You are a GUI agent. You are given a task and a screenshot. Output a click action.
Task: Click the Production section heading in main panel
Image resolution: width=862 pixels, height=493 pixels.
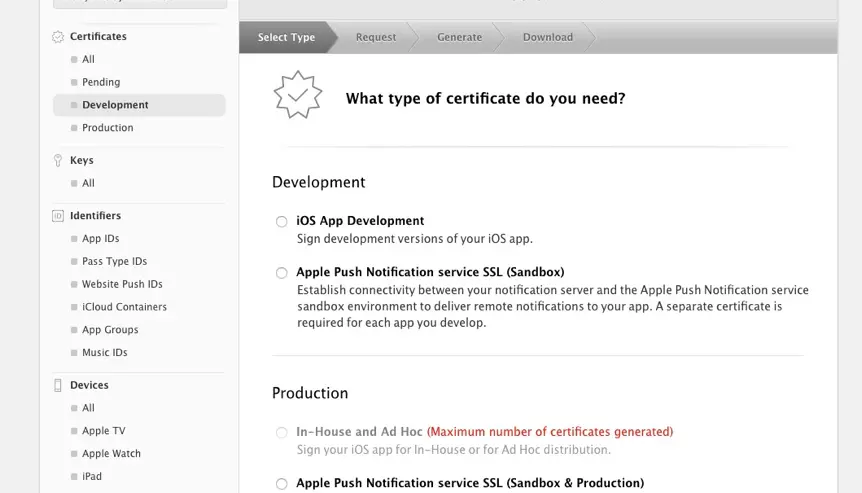pos(310,393)
